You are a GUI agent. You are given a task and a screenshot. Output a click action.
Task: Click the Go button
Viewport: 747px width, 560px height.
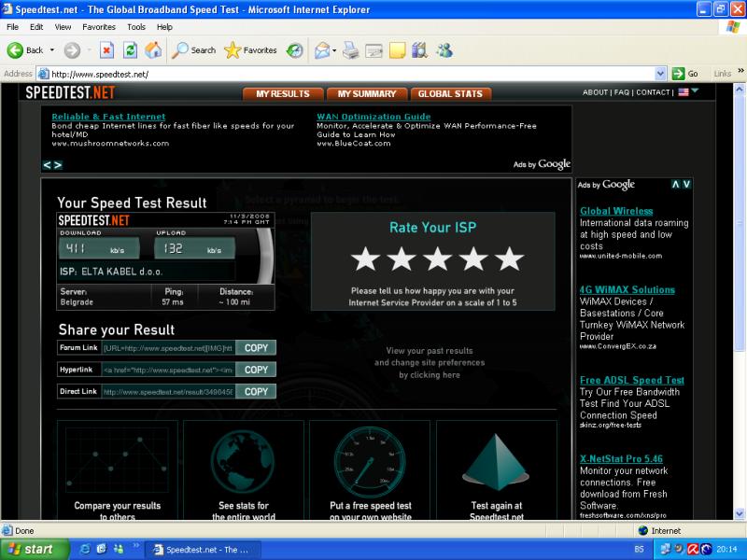[x=685, y=74]
